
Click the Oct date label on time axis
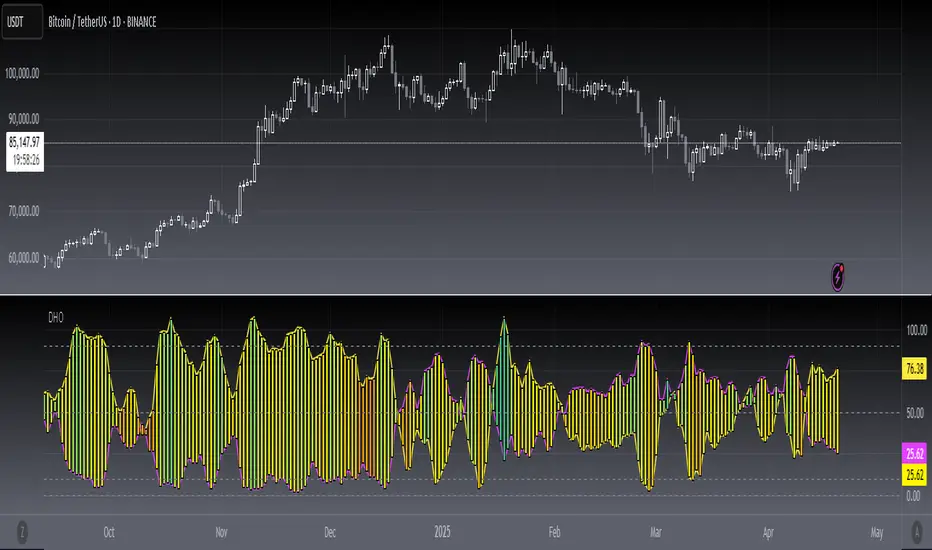pos(109,532)
